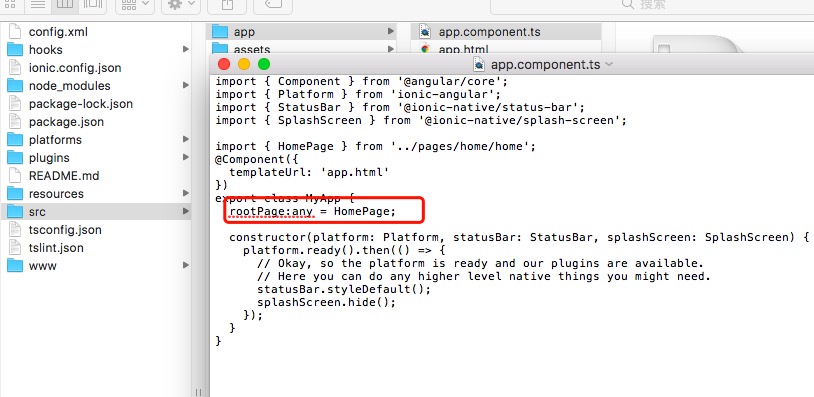Expand the platforms folder arrow
Screen dimensions: 814x397
[186, 139]
